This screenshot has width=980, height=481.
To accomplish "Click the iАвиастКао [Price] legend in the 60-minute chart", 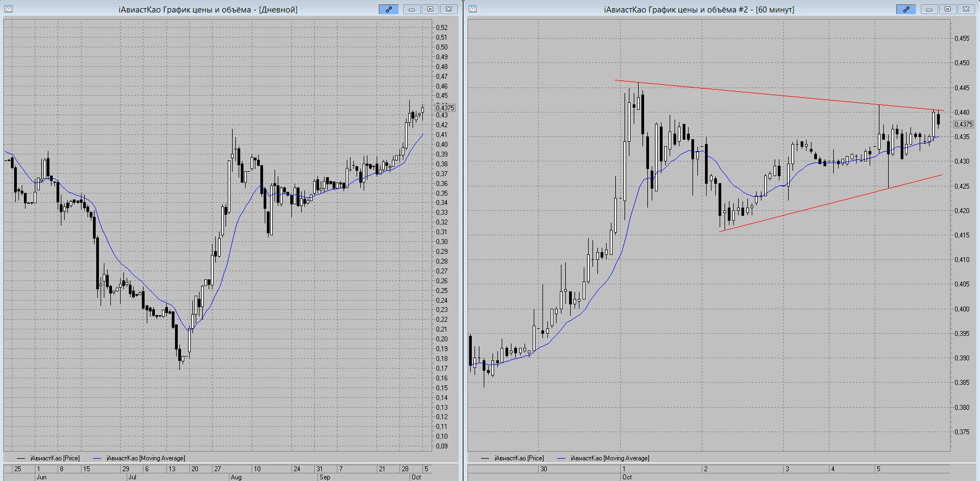I will (513, 458).
